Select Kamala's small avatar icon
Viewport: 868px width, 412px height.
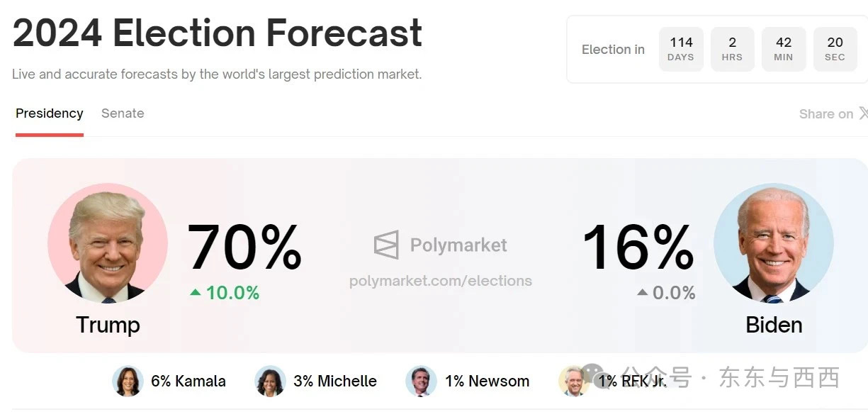point(128,382)
